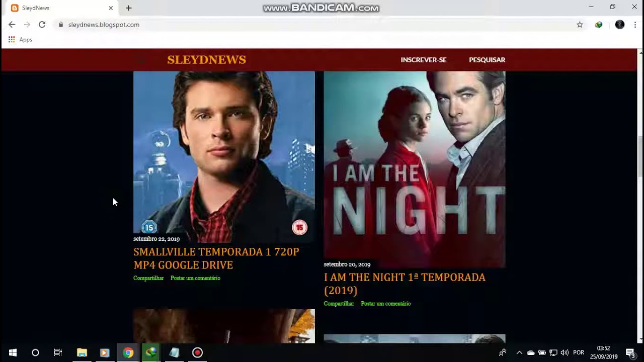The width and height of the screenshot is (644, 362).
Task: Reload the page with the refresh icon
Action: point(42,25)
